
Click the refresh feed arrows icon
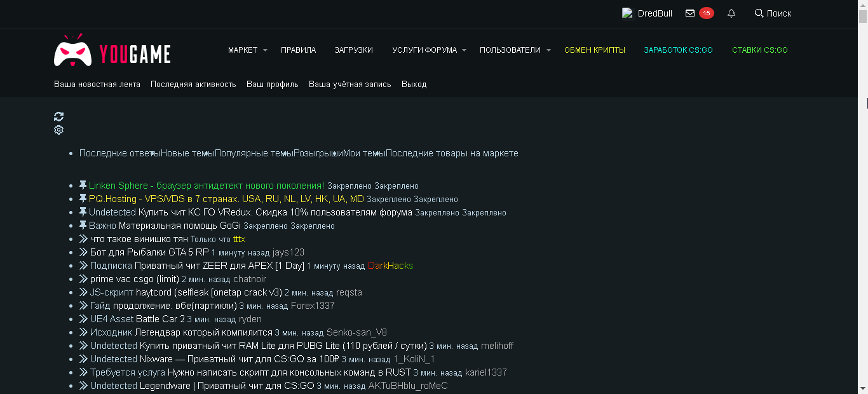tap(59, 116)
